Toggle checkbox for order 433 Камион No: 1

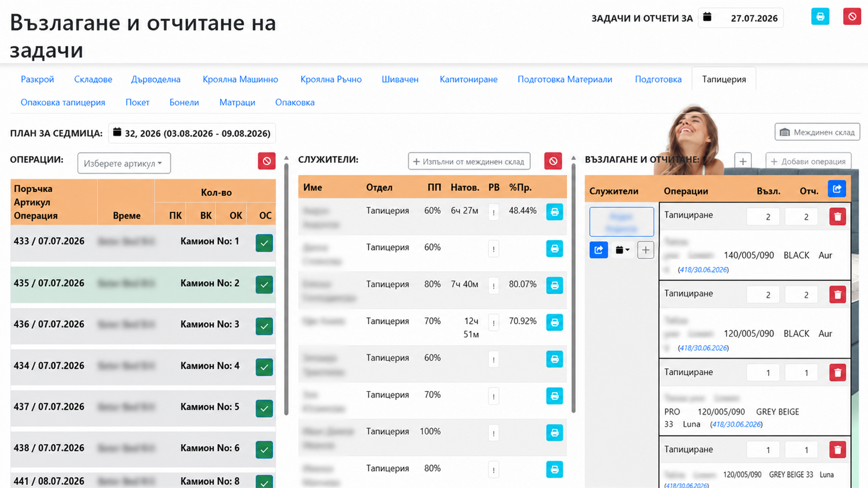[x=264, y=243]
